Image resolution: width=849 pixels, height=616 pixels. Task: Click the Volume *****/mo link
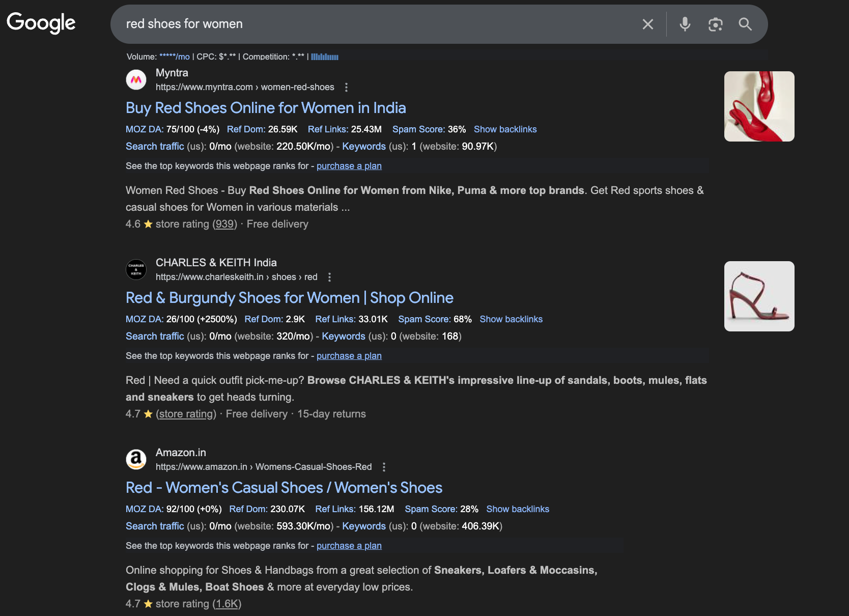tap(175, 57)
